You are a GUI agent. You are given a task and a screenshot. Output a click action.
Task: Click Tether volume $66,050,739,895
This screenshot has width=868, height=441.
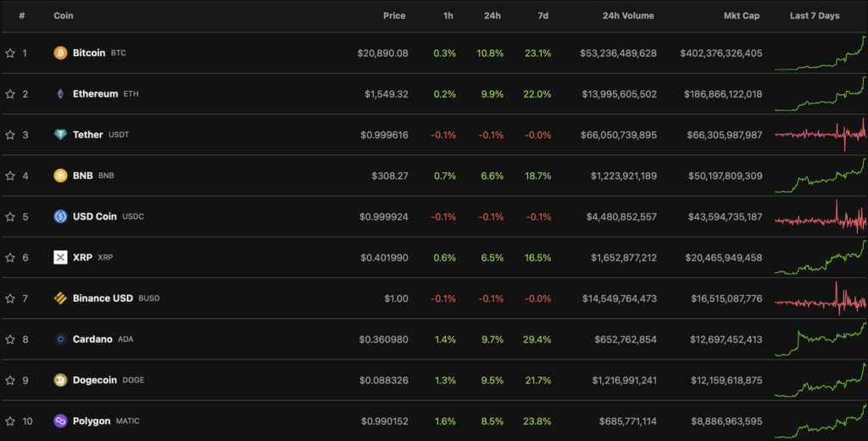(619, 135)
